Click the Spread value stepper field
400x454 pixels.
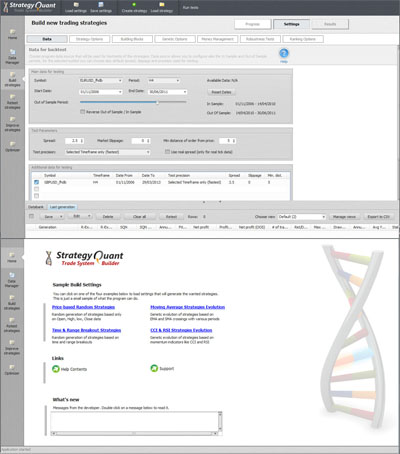(x=74, y=141)
